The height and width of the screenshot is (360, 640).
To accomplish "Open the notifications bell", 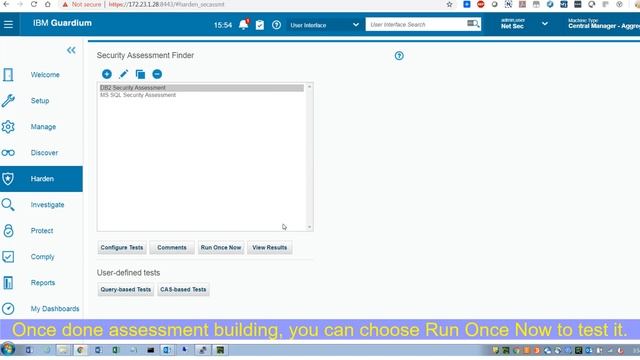I will (x=244, y=24).
